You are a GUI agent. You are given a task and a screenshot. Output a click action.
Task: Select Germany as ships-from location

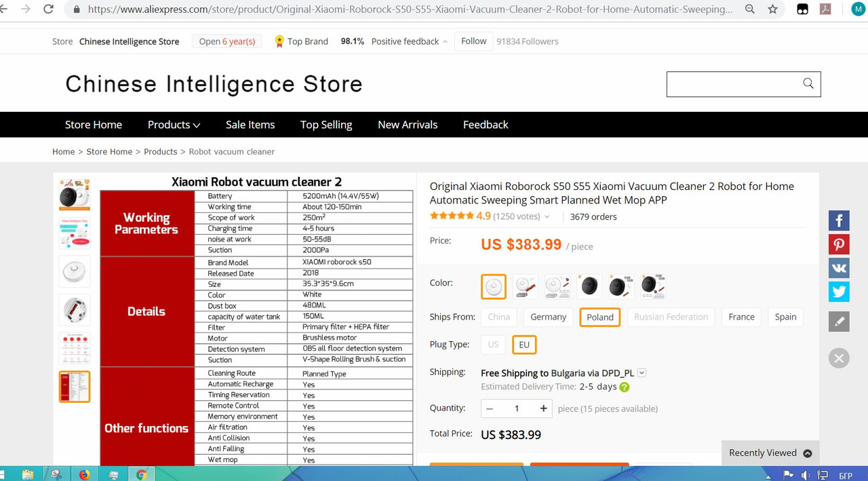click(548, 317)
